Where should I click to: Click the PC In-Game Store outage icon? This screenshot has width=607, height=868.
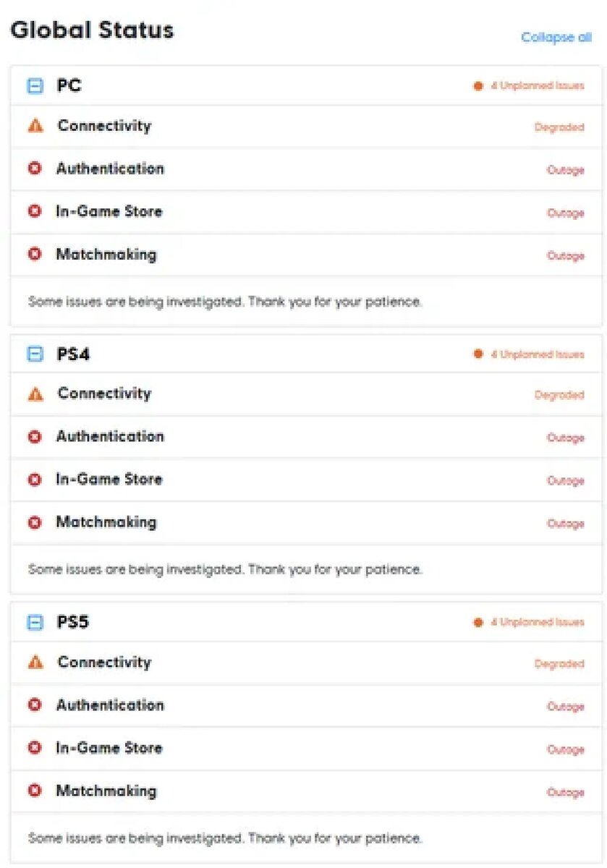click(35, 211)
